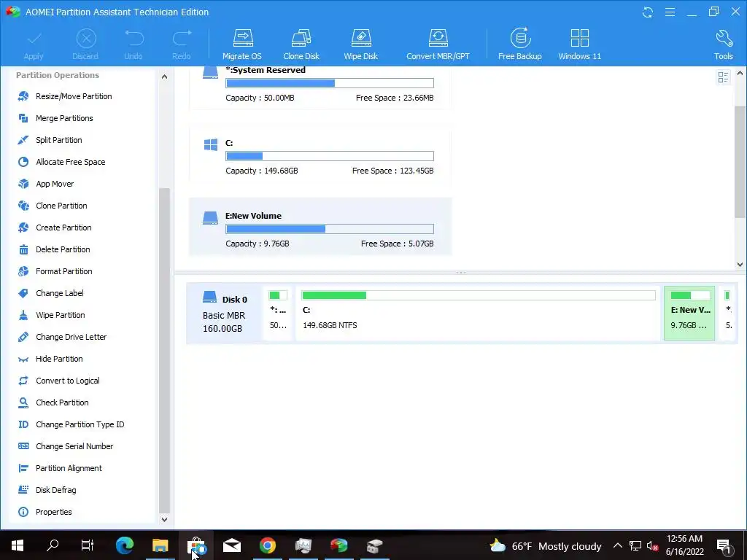Select Disk 0 header in disk map
This screenshot has height=560, width=747.
pyautogui.click(x=225, y=314)
